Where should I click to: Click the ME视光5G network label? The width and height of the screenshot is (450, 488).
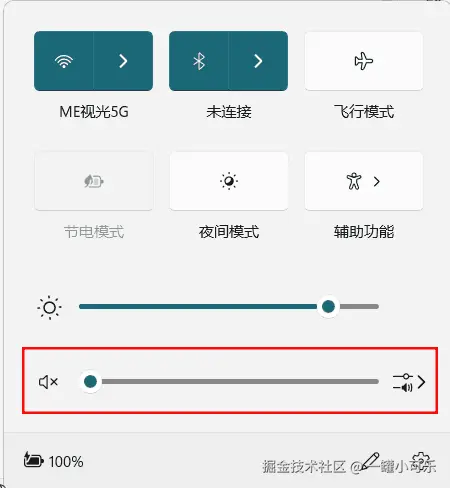click(x=94, y=112)
